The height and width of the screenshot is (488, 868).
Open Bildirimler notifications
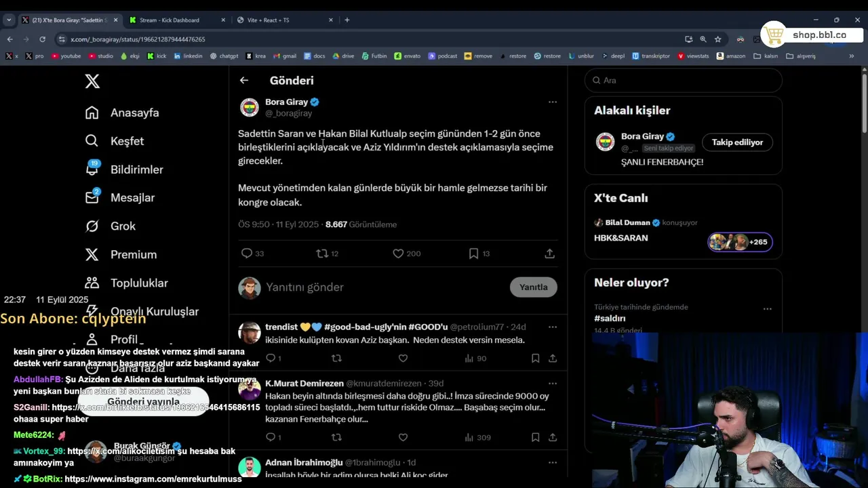(x=124, y=169)
